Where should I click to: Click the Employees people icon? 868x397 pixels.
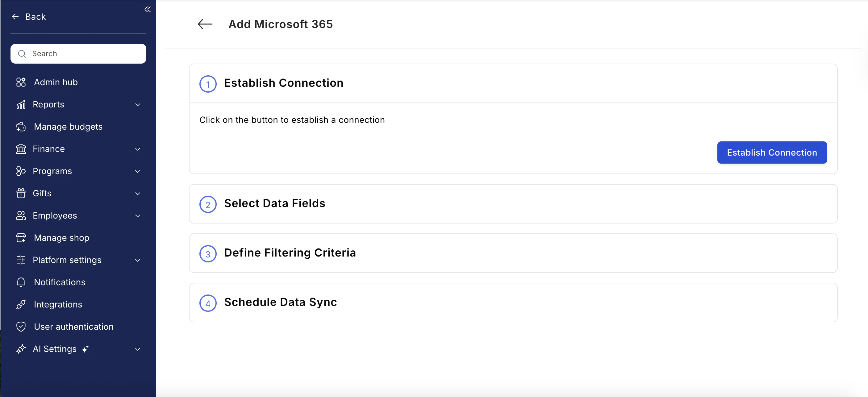click(21, 215)
